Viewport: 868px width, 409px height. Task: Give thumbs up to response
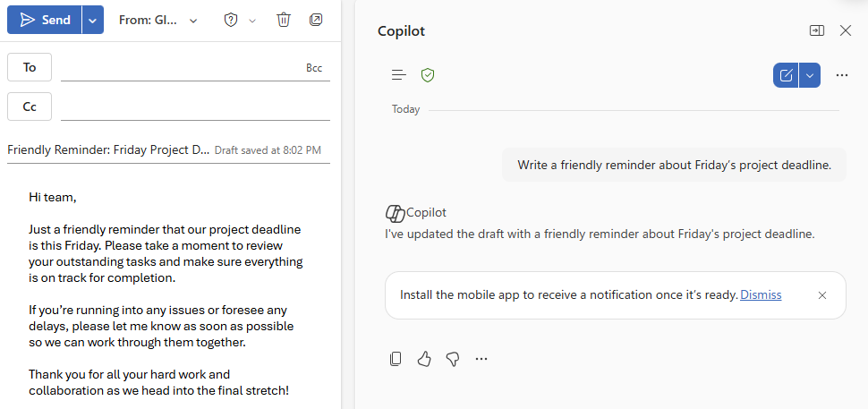tap(424, 359)
